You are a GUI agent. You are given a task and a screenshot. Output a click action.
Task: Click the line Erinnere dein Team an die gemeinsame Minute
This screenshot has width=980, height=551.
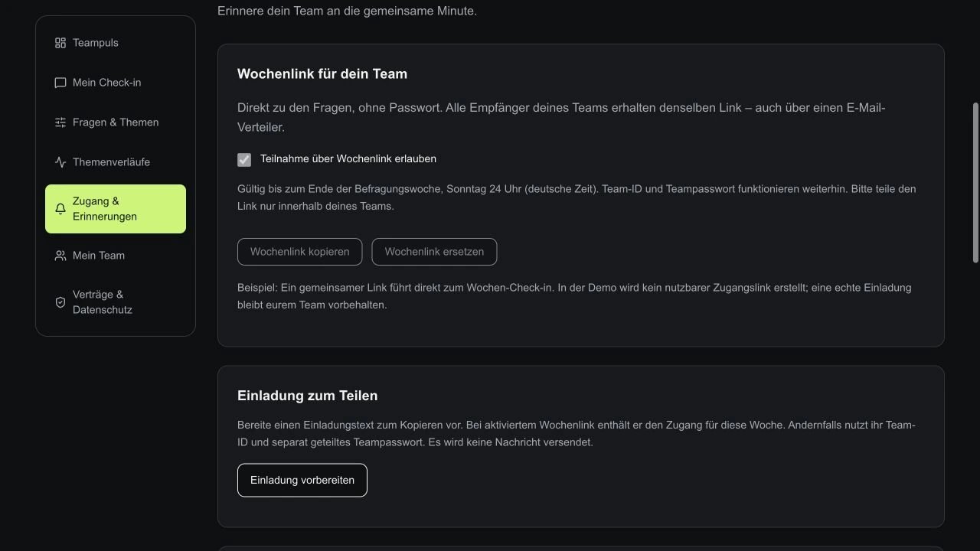[x=347, y=11]
